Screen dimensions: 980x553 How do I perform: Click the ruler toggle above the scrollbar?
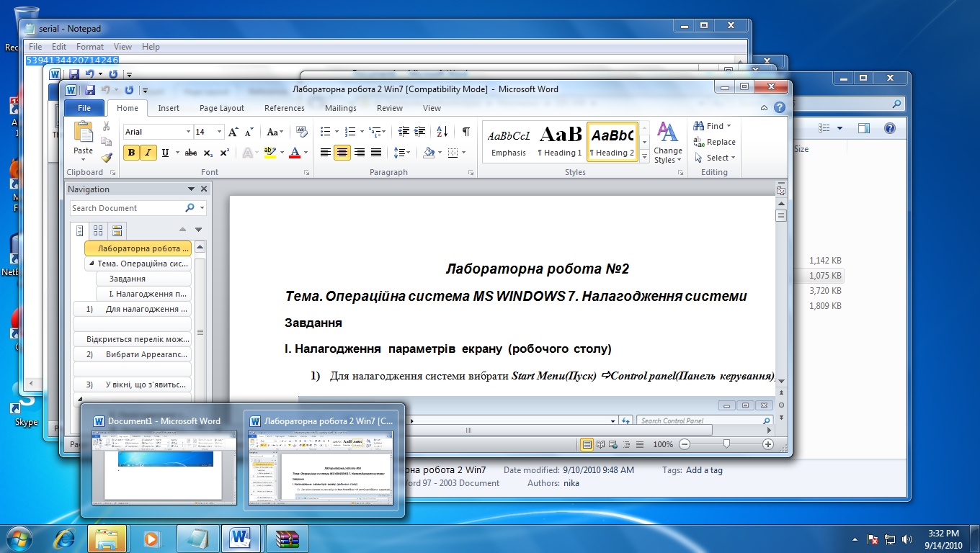780,191
